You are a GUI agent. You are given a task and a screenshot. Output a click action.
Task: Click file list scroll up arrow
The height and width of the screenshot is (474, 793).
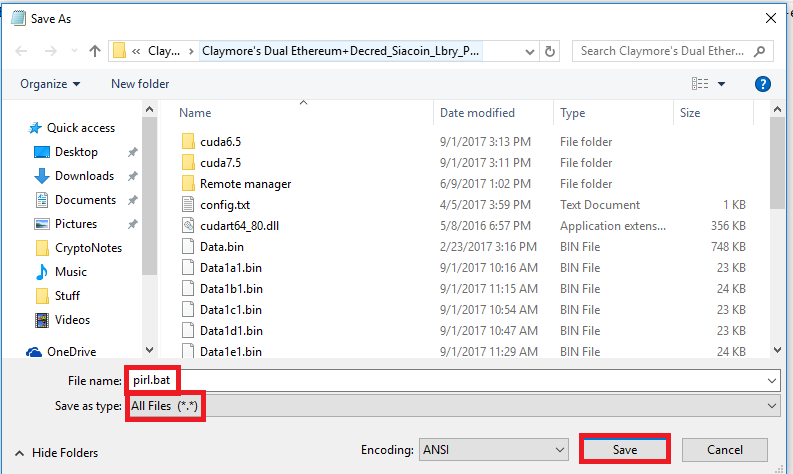777,109
